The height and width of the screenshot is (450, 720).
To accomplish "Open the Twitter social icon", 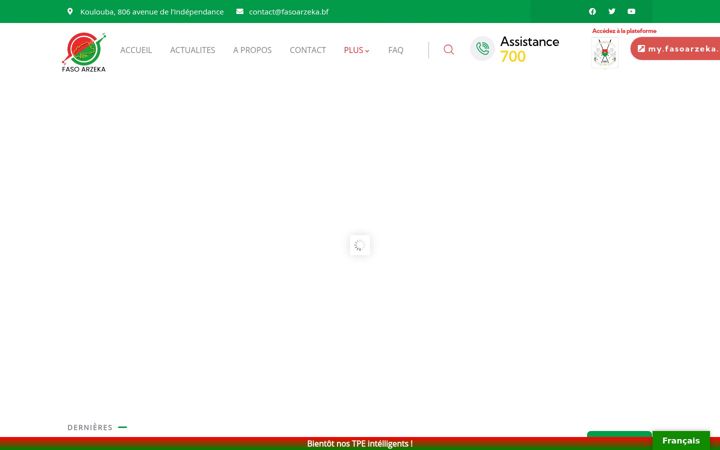I will 612,11.
